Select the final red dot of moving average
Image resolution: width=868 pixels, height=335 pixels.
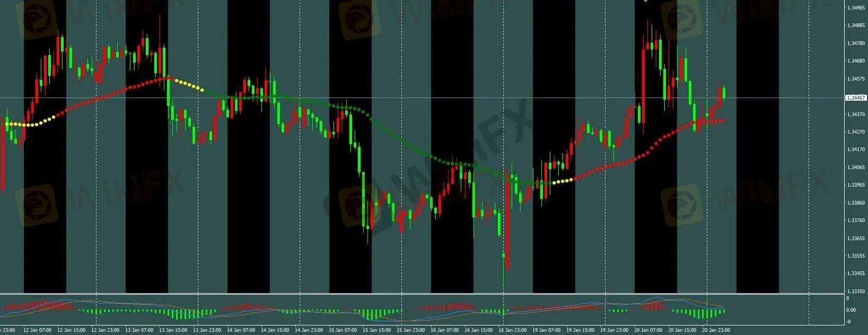(x=724, y=121)
